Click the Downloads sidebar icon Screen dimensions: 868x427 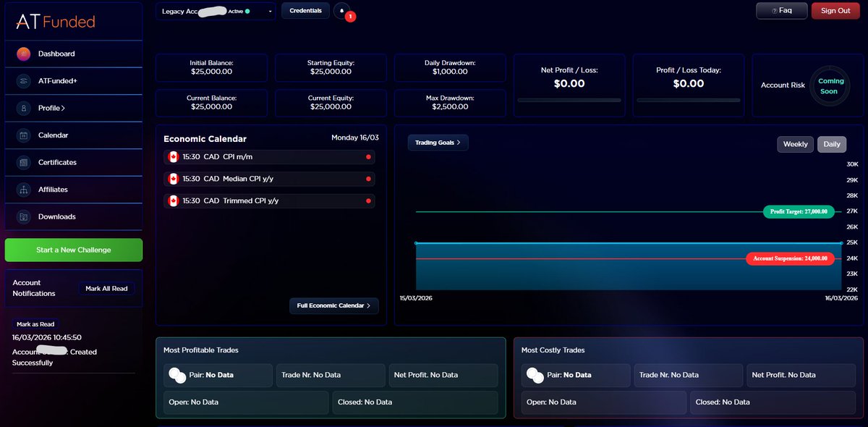coord(23,216)
